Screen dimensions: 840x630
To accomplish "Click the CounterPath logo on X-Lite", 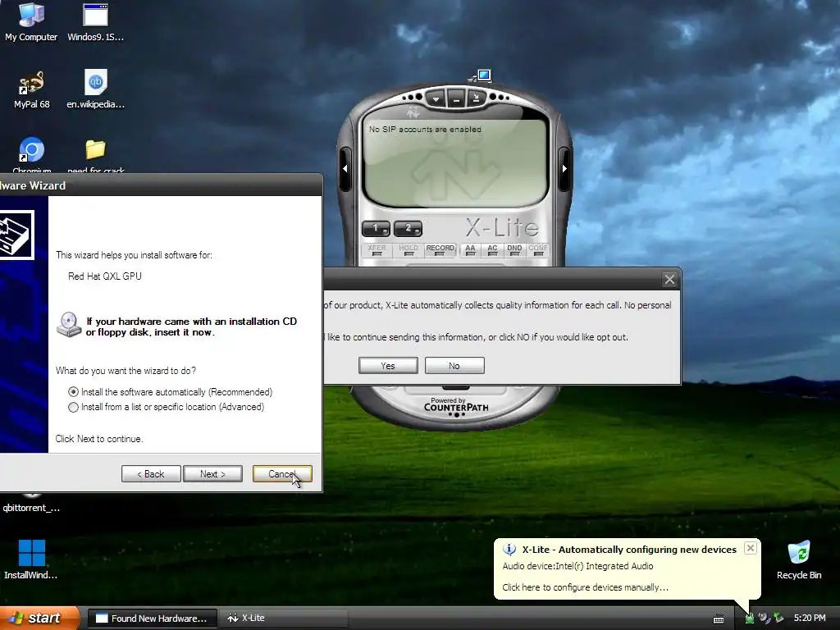I will point(456,405).
